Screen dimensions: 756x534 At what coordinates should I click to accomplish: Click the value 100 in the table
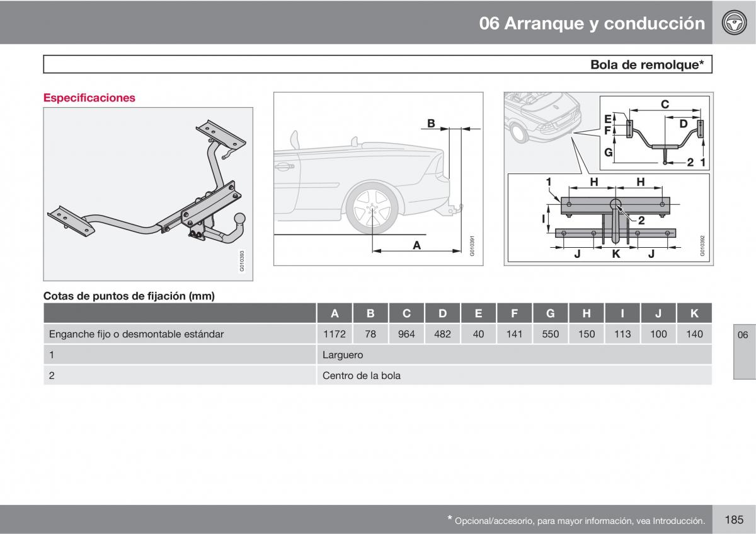pyautogui.click(x=658, y=334)
